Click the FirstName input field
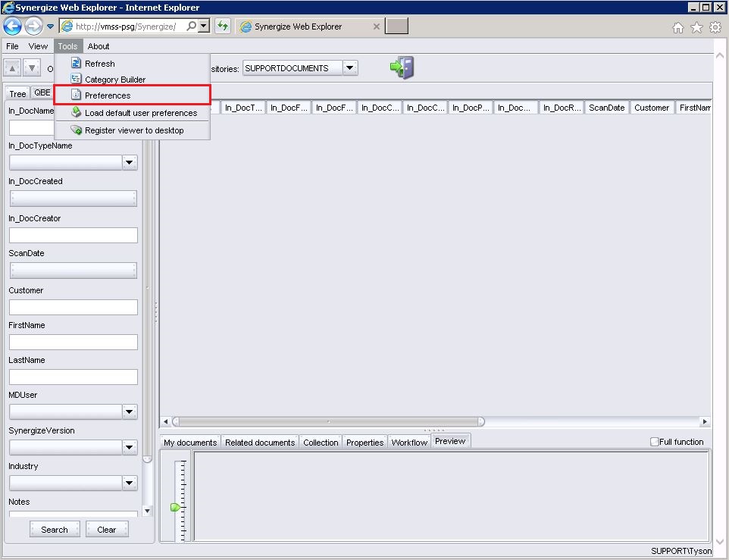The height and width of the screenshot is (560, 729). click(x=74, y=342)
